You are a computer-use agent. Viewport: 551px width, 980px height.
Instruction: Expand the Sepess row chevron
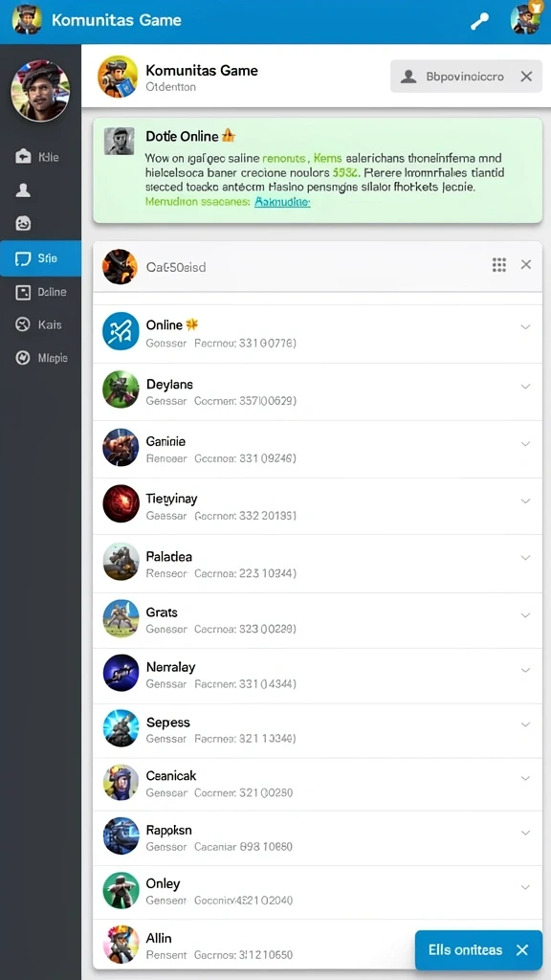(x=525, y=724)
